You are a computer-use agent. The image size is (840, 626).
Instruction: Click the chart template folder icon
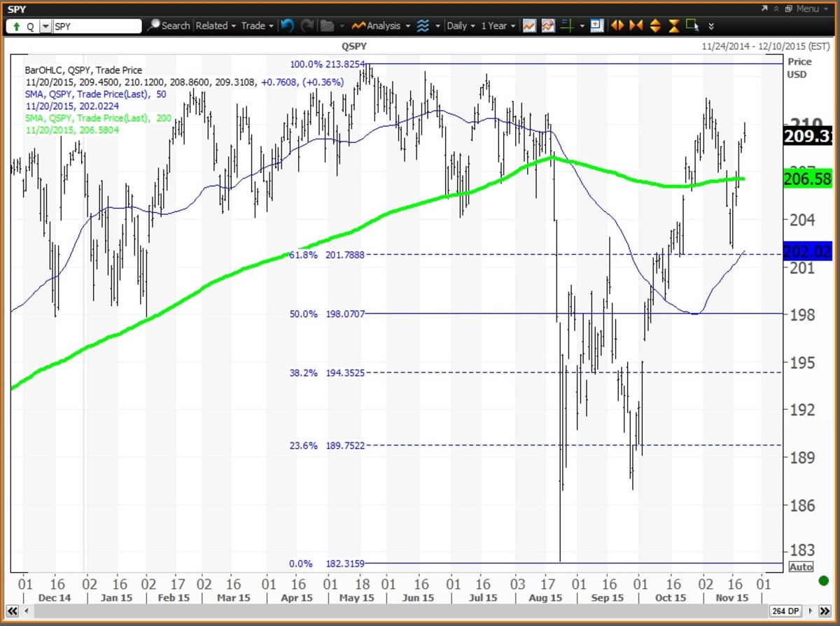[x=327, y=26]
